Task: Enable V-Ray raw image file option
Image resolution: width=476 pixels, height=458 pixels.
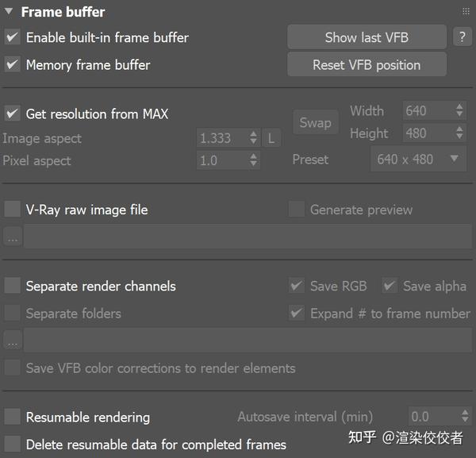Action: click(x=12, y=210)
